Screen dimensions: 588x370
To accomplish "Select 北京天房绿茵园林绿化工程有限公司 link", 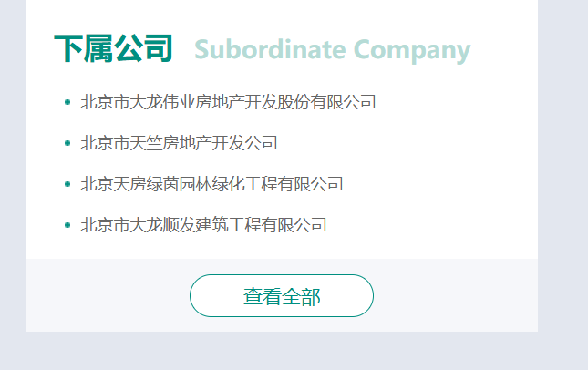I will (211, 184).
